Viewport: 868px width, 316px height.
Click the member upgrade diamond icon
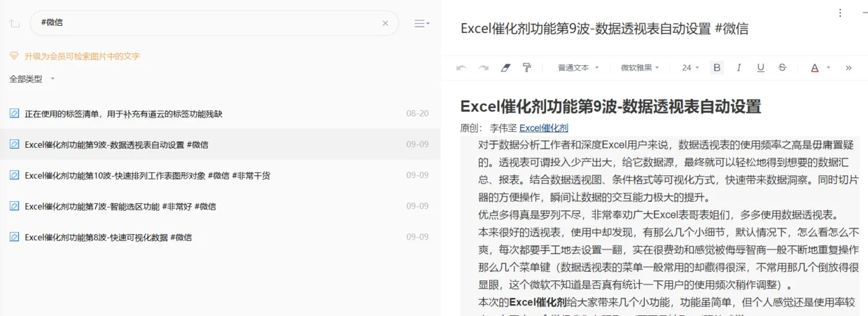(14, 56)
